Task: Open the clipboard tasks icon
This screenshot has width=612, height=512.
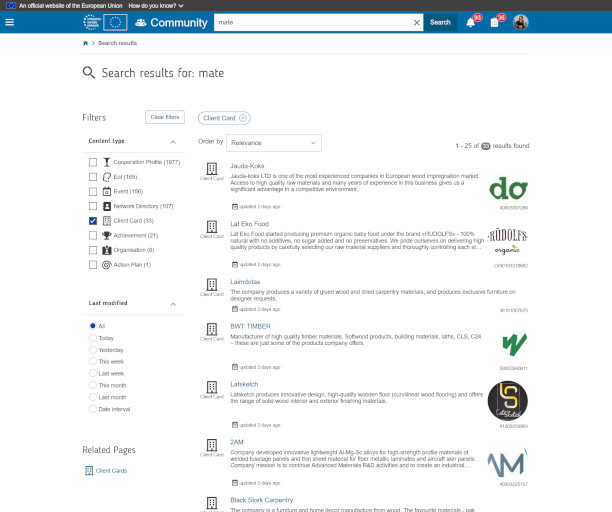Action: tap(494, 22)
